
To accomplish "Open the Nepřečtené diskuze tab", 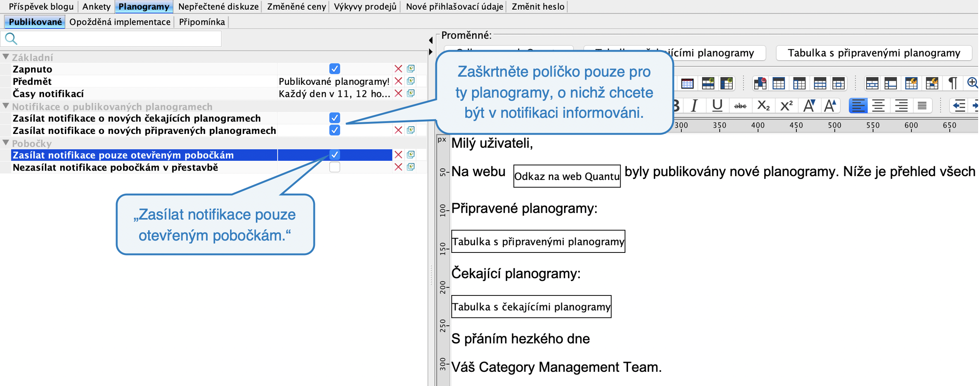I will click(x=219, y=6).
